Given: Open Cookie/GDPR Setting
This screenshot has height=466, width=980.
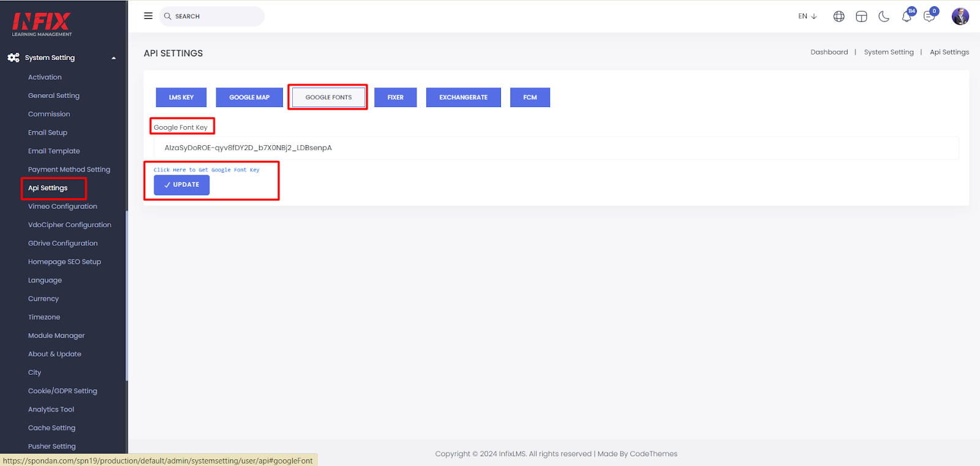Looking at the screenshot, I should (x=62, y=391).
